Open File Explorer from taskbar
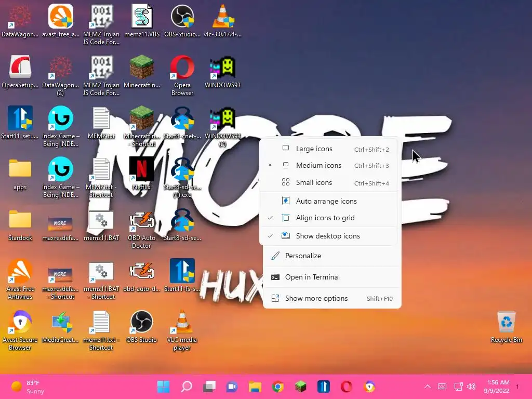Screen dimensions: 532x399 pos(255,387)
